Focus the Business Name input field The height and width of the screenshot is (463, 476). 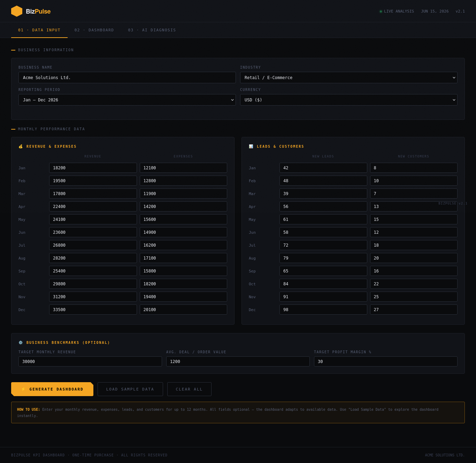pyautogui.click(x=127, y=78)
